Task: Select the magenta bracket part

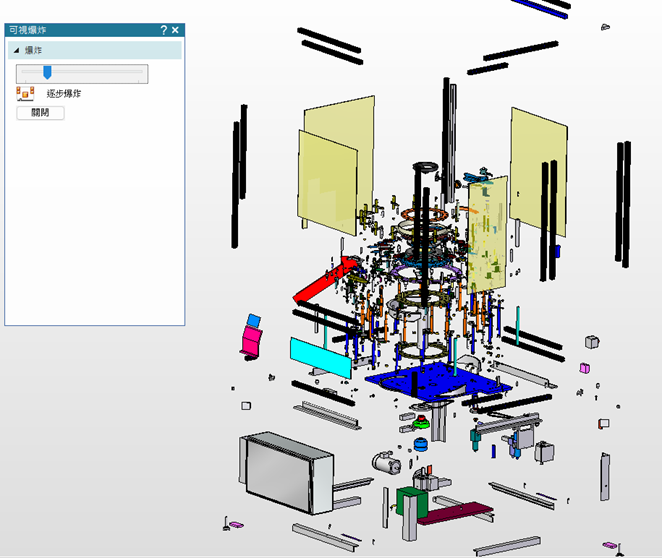Action: click(252, 341)
